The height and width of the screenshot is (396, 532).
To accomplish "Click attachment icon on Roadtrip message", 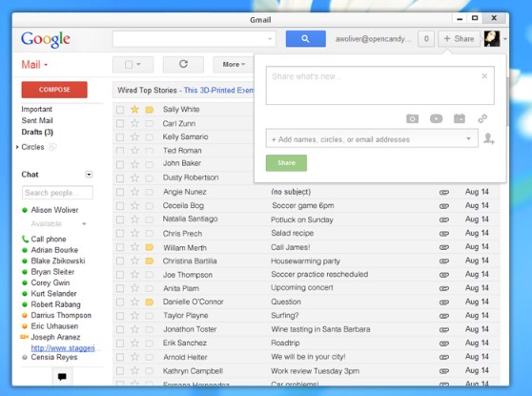I will (444, 344).
